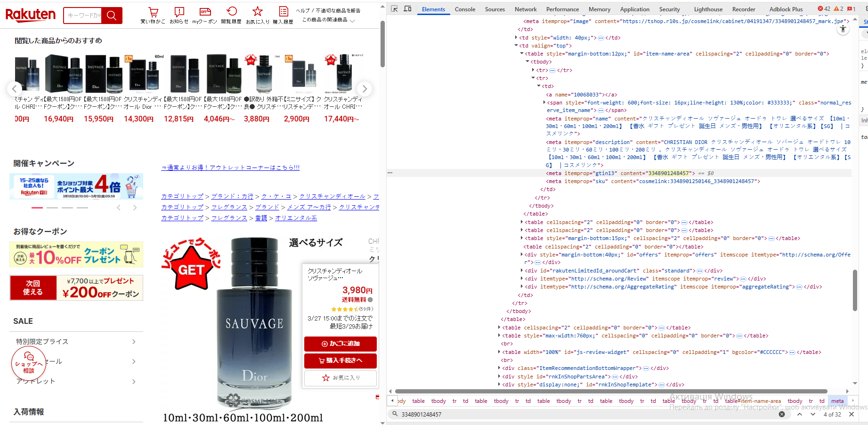
Task: Click the ellipsis beside the gtin13 line
Action: (390, 173)
